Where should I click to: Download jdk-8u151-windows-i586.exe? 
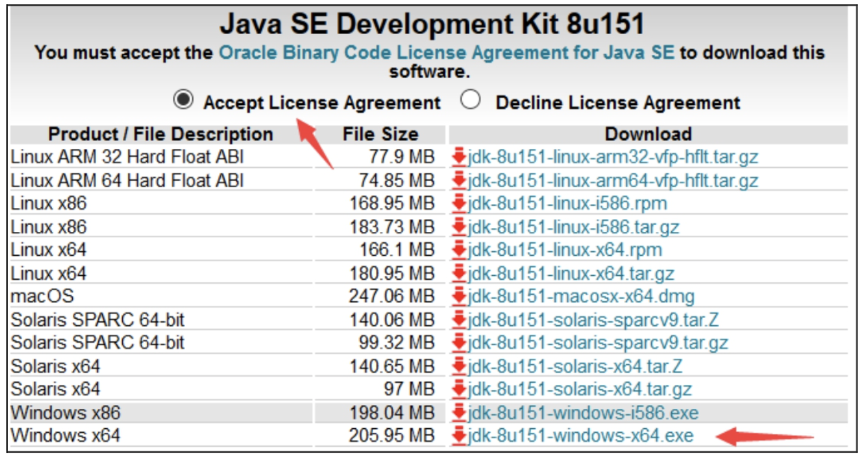583,413
